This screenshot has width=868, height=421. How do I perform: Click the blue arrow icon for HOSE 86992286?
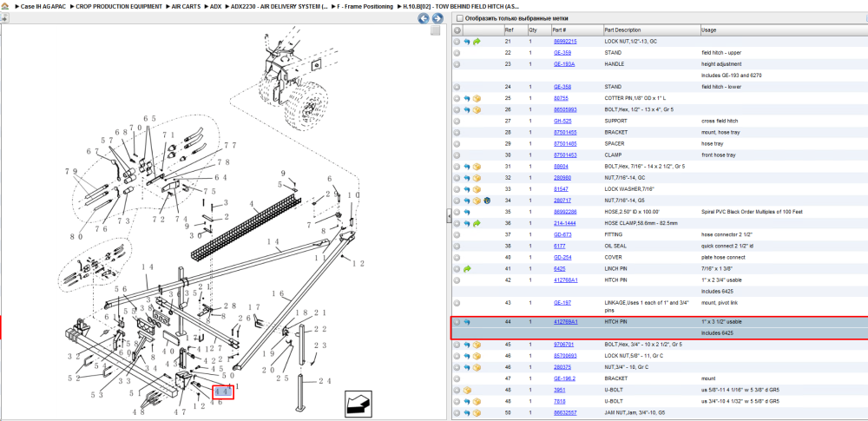pos(467,212)
